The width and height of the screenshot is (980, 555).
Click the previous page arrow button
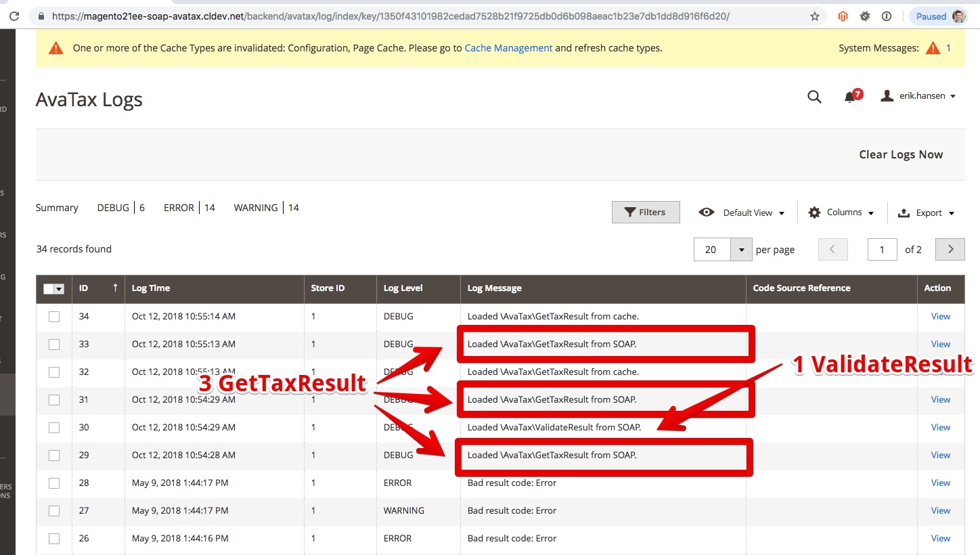pos(832,250)
